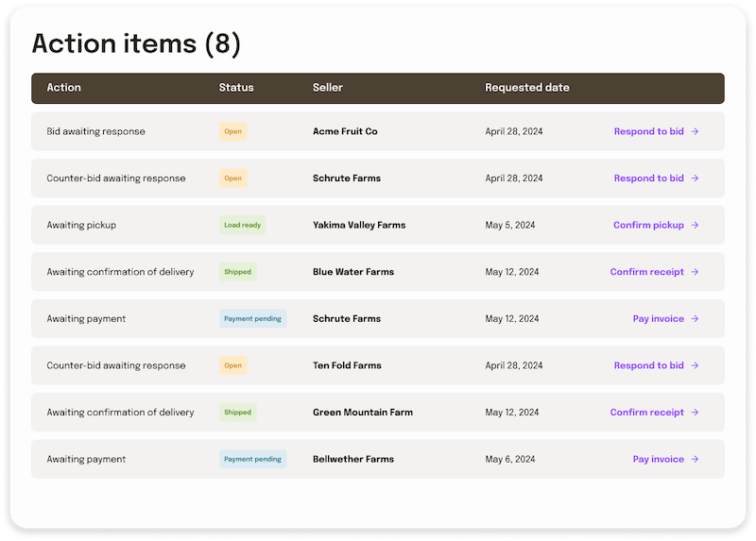
Task: Open Respond to bid for Schrute Farms counter-bid
Action: [649, 178]
